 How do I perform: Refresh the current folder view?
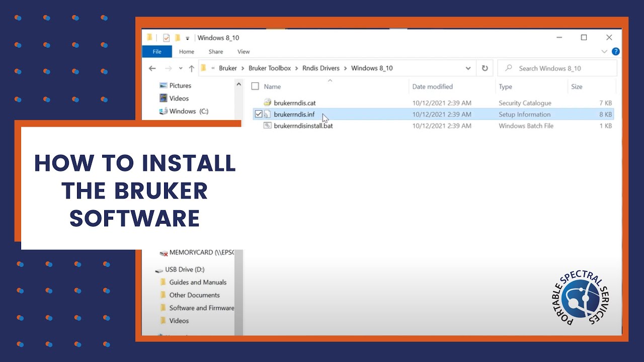485,68
